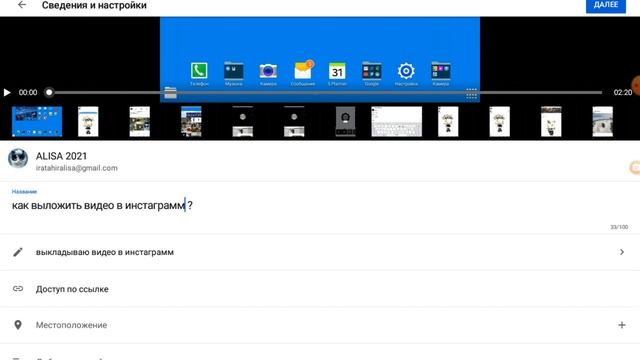This screenshot has width=640, height=360.
Task: Click the small folder icon on seek bar
Action: coord(170,93)
